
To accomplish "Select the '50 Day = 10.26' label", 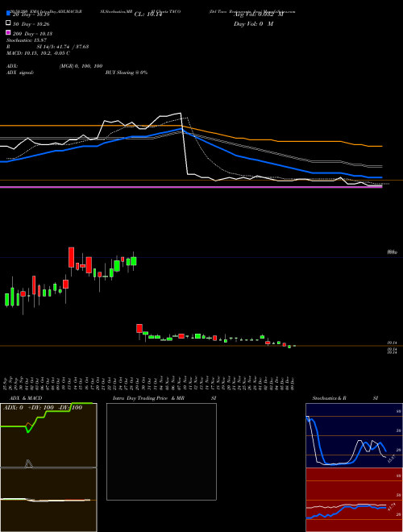I will pos(31,24).
